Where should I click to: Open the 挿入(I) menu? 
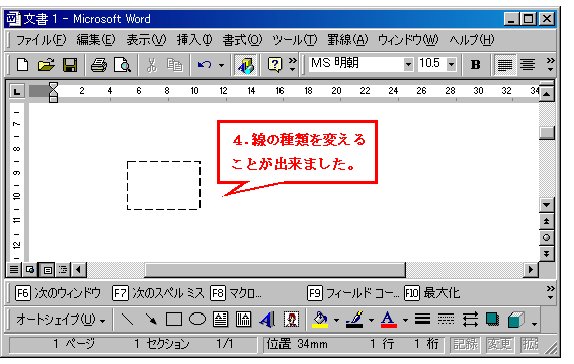pyautogui.click(x=194, y=40)
